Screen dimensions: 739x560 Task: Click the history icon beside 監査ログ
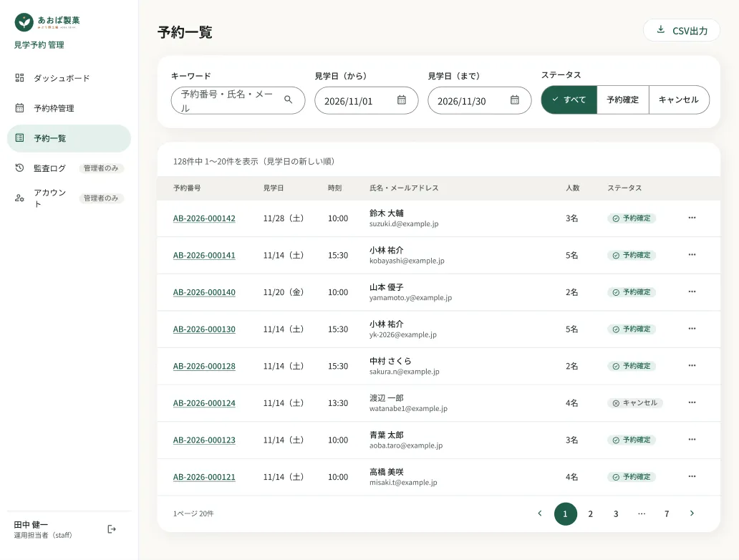[19, 168]
